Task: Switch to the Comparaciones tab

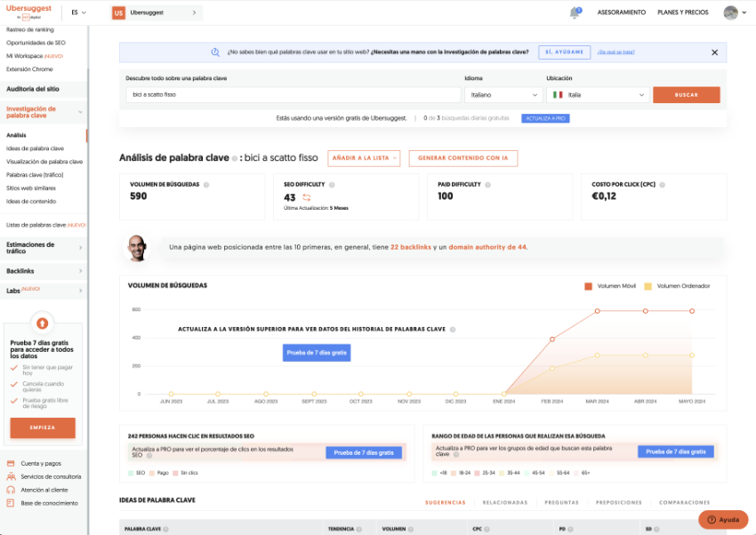Action: point(684,503)
